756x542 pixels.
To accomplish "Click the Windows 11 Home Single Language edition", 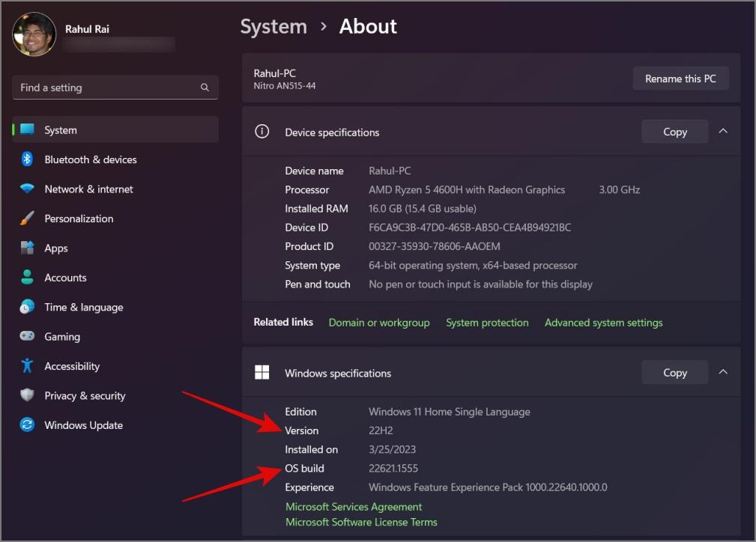I will pyautogui.click(x=450, y=412).
